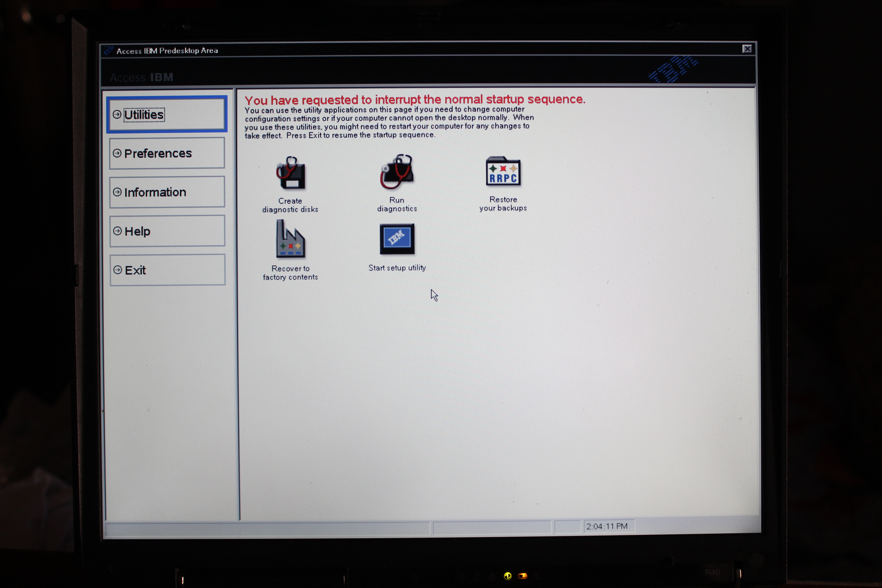Screen dimensions: 882x588
Task: Click the title bar IBM window icon
Action: coord(109,51)
